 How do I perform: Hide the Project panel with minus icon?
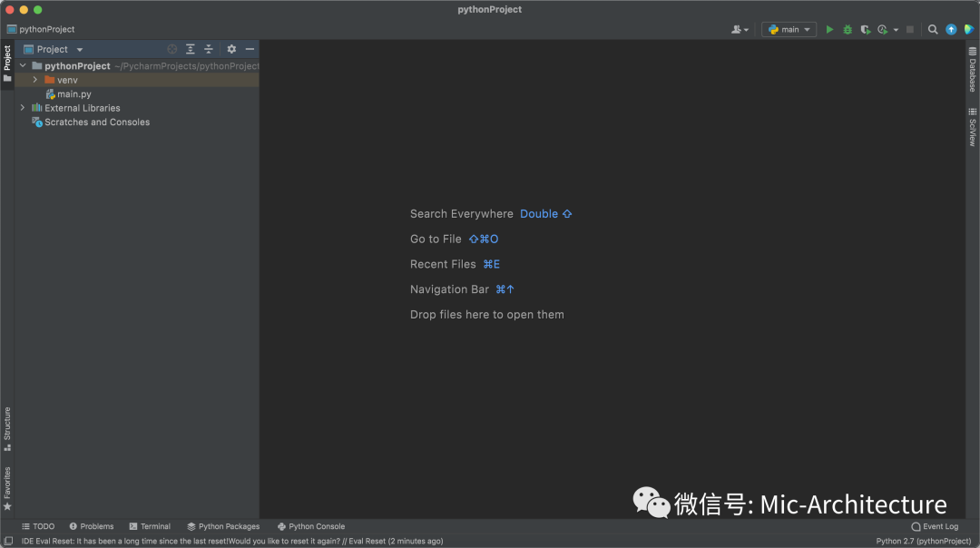(x=250, y=49)
